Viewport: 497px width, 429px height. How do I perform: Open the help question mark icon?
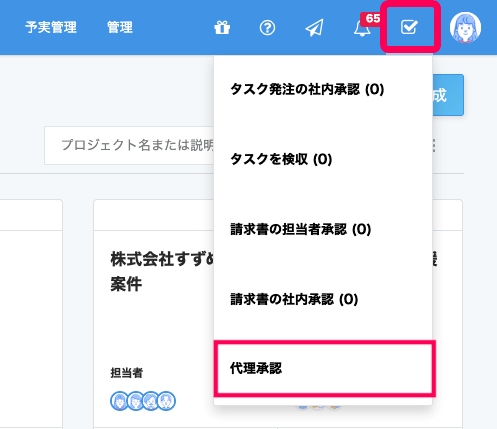pyautogui.click(x=267, y=28)
